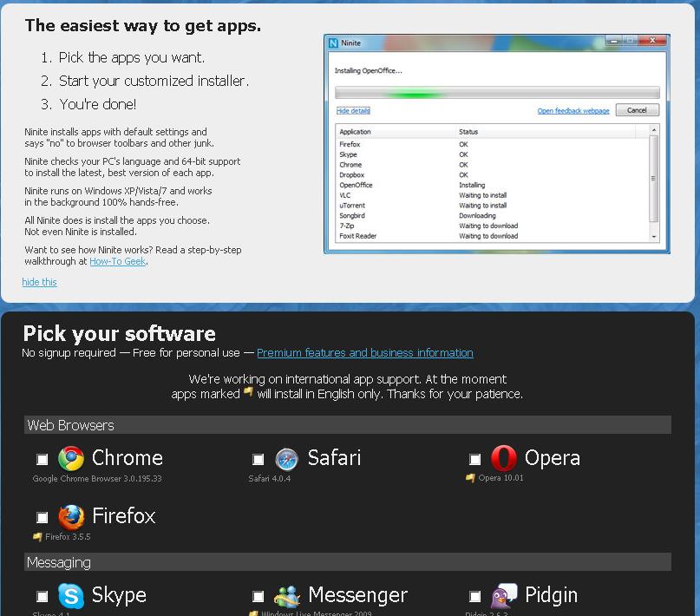
Task: Click the flag icon beside Firefox 3.5.5
Action: pos(37,536)
